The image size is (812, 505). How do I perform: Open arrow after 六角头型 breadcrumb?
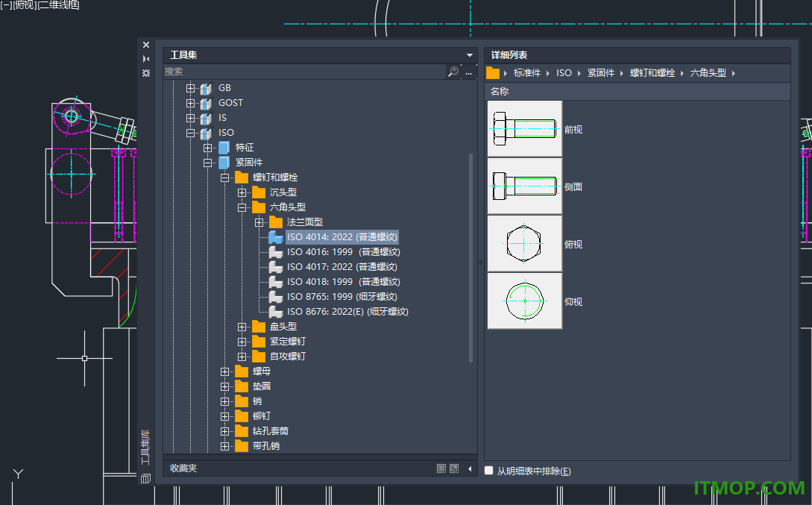(x=733, y=74)
